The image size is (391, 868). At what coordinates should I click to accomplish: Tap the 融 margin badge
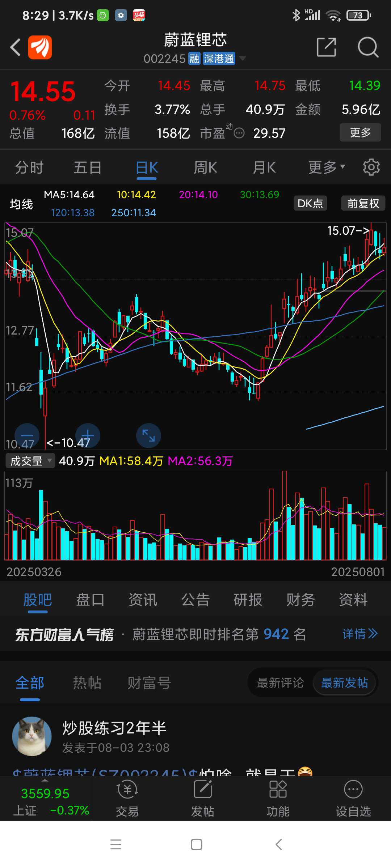click(194, 59)
